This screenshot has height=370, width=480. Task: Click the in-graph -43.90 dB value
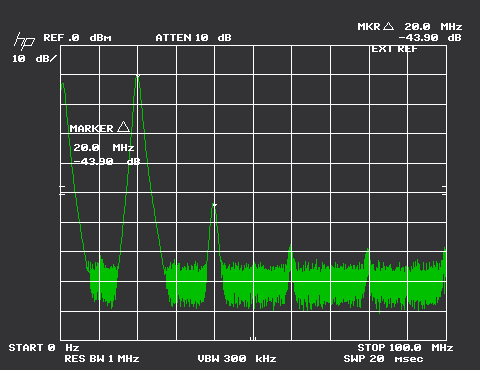[106, 162]
